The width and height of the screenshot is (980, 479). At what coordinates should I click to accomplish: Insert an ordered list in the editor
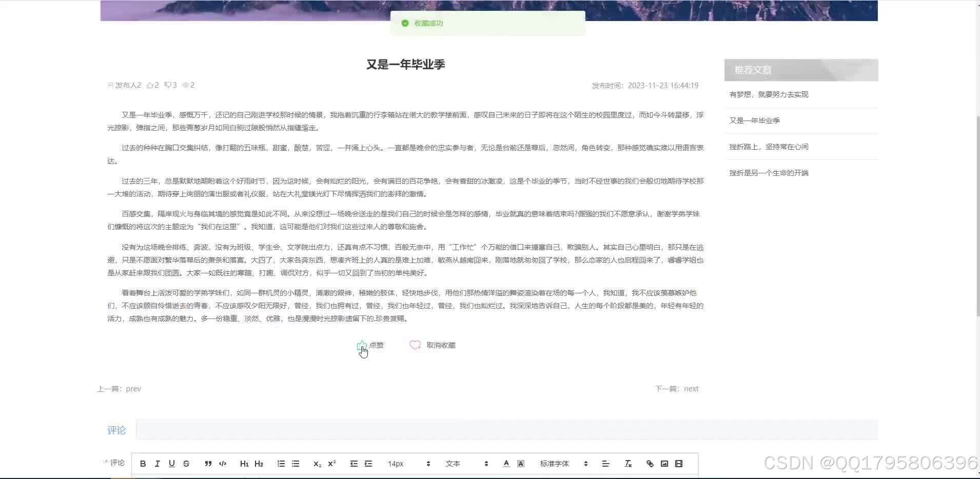(281, 463)
